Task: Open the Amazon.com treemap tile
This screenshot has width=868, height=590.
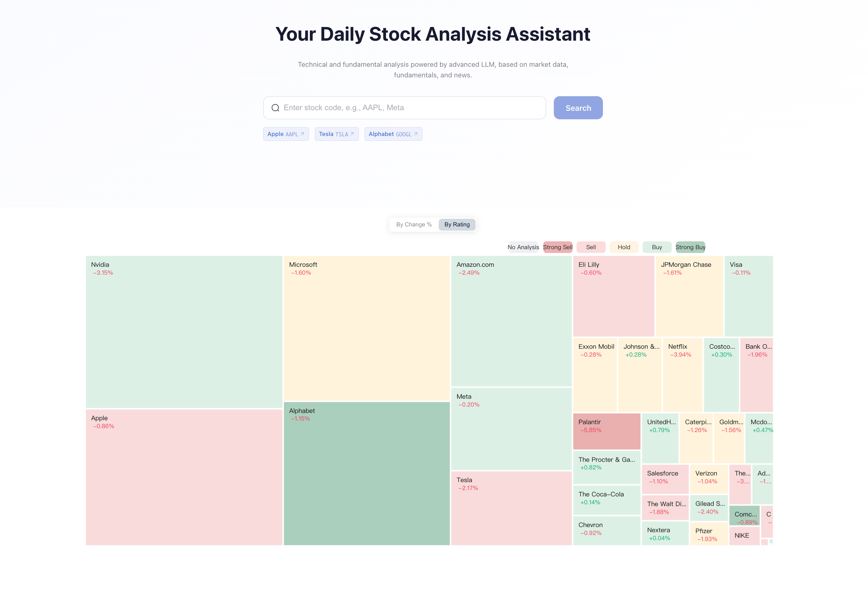Action: click(511, 321)
